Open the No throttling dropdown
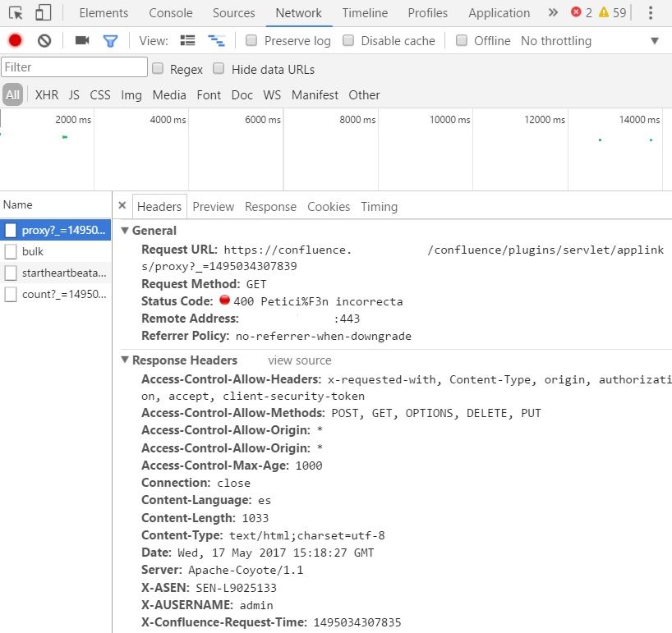The height and width of the screenshot is (633, 672). tap(590, 41)
